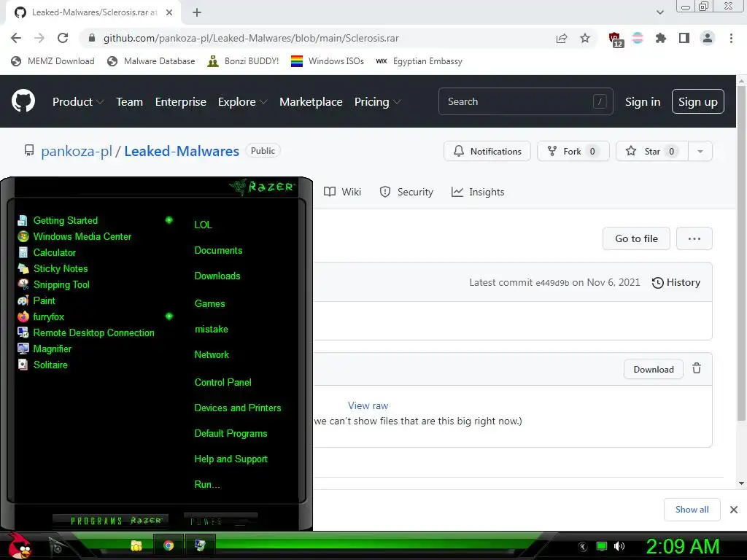Click the Notifications button
The width and height of the screenshot is (747, 560).
coord(487,152)
